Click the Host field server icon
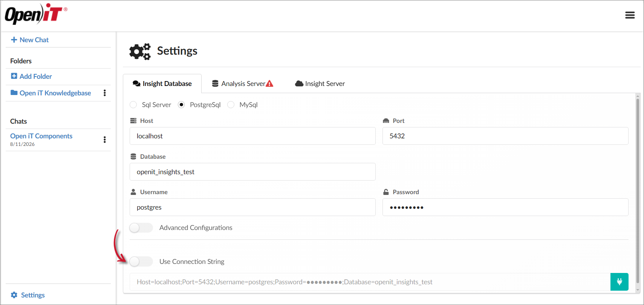 [x=133, y=121]
